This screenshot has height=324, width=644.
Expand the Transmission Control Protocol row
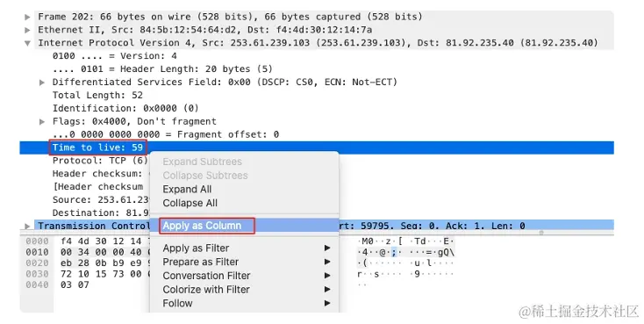27,227
